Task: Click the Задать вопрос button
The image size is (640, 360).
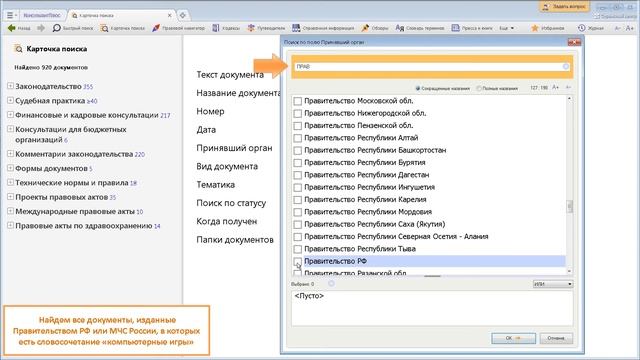Action: point(564,7)
